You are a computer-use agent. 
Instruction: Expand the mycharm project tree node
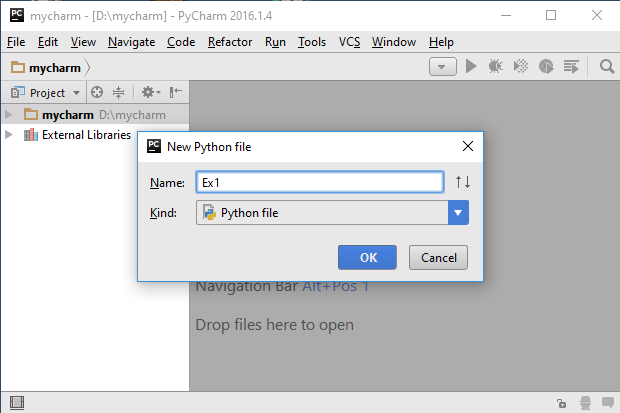pyautogui.click(x=8, y=115)
